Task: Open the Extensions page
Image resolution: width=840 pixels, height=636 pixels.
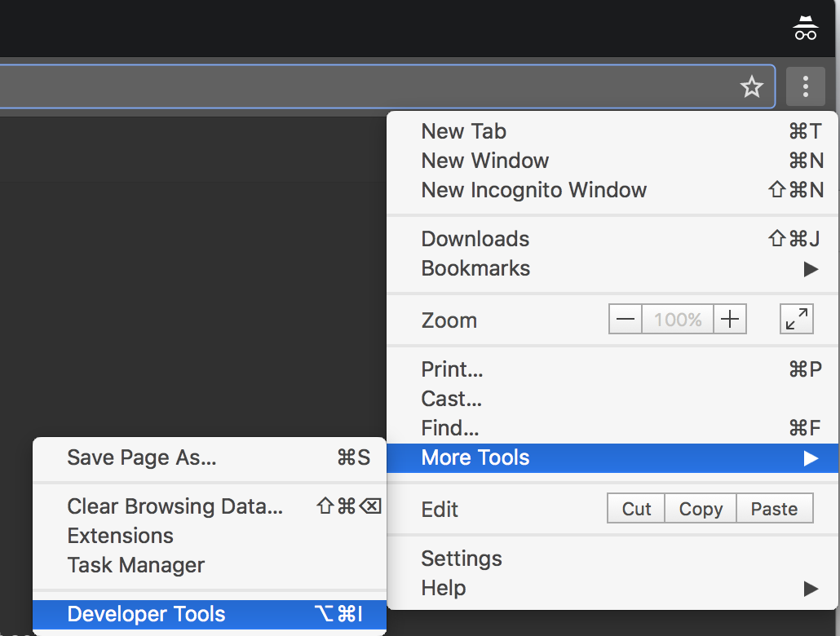Action: coord(120,535)
